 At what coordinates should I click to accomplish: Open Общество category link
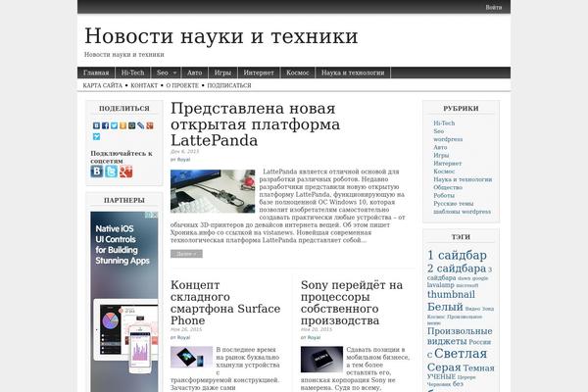[448, 187]
